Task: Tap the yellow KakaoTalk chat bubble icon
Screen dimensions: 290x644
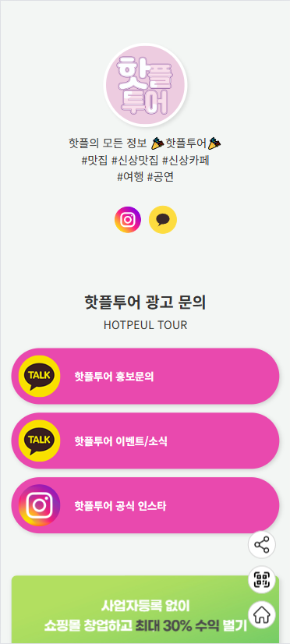Action: (163, 220)
